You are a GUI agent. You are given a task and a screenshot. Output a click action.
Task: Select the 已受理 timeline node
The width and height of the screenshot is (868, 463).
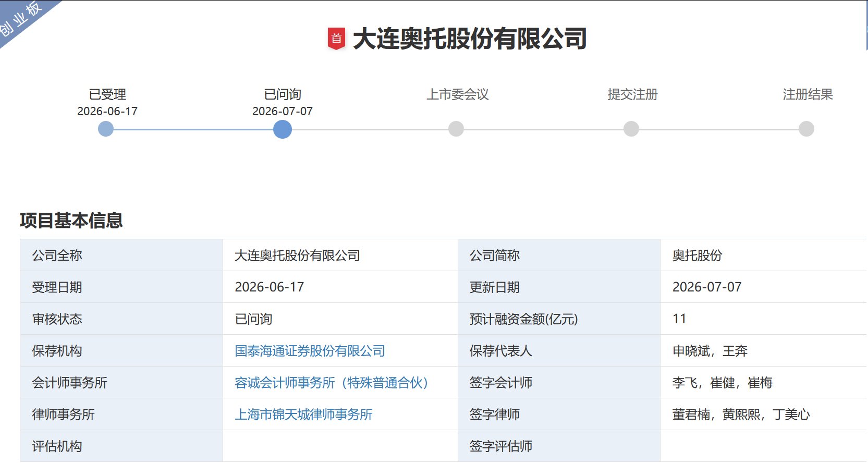pos(106,129)
